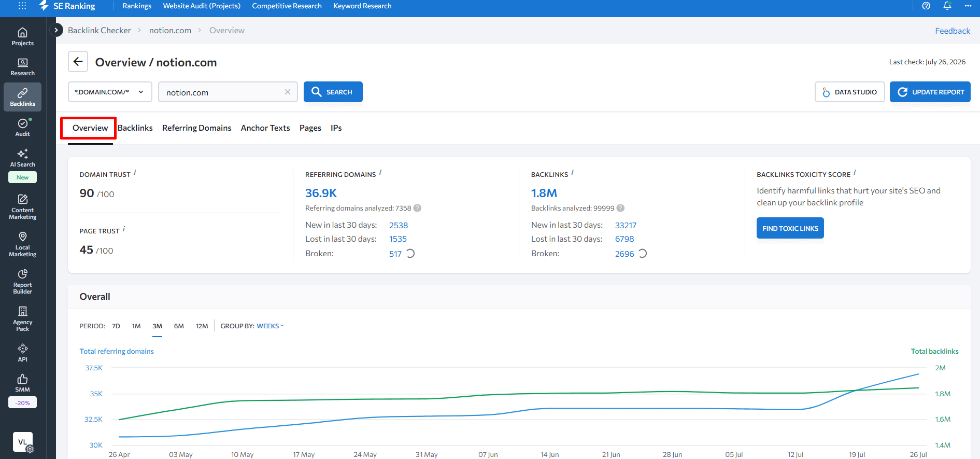
Task: Open the apps grid menu icon
Action: pyautogui.click(x=22, y=6)
